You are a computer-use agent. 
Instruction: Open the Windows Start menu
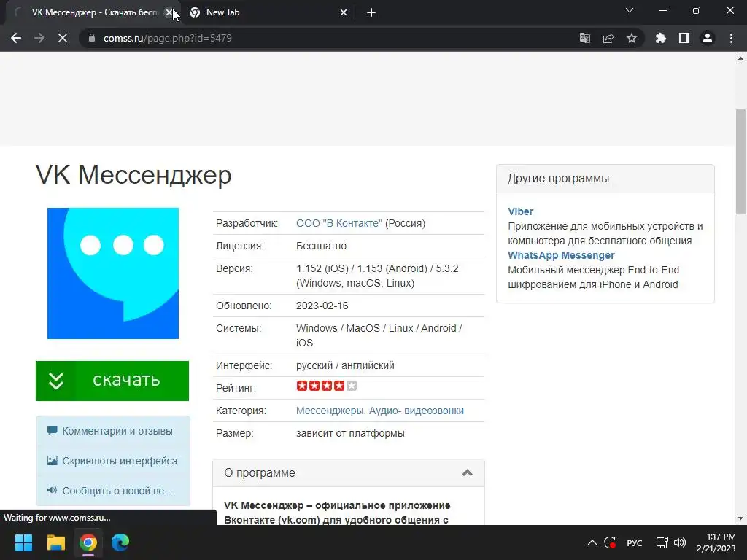coord(23,542)
